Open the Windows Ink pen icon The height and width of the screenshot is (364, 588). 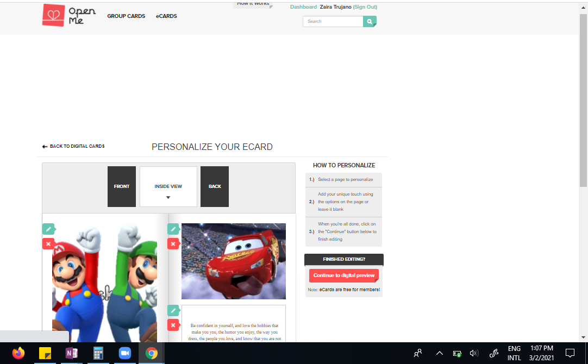point(494,353)
